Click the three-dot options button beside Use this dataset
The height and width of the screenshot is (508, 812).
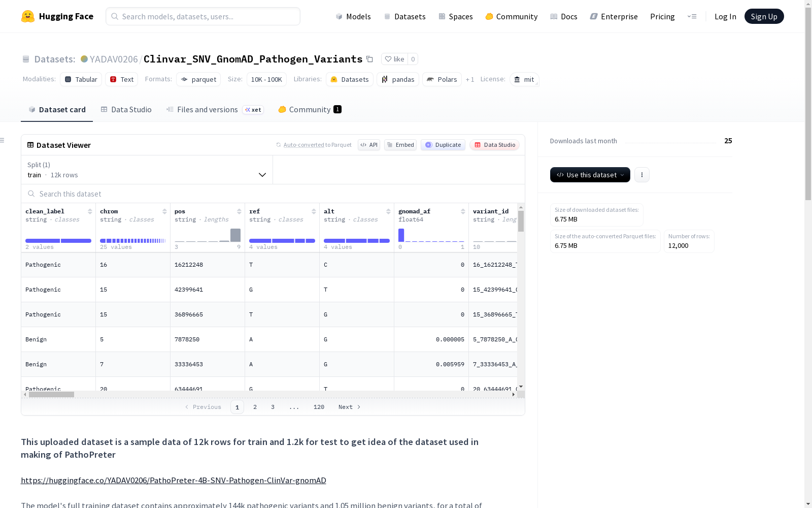click(x=641, y=175)
